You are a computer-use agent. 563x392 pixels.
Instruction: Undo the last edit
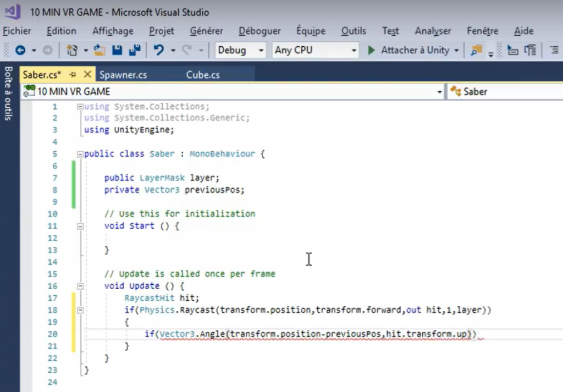(159, 50)
